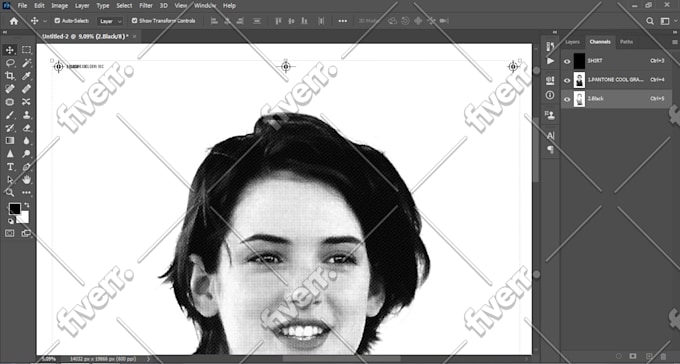
Task: Select the Crop tool
Action: pyautogui.click(x=10, y=76)
